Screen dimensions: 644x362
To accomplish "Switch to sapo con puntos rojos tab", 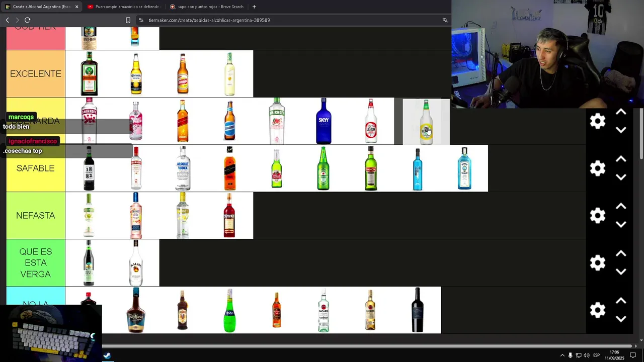I will coord(206,7).
